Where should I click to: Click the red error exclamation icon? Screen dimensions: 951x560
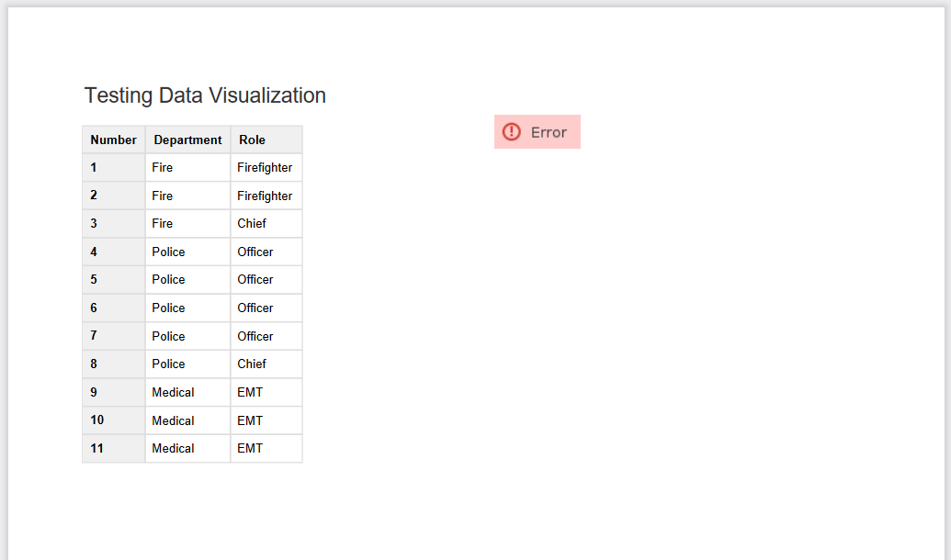(512, 131)
